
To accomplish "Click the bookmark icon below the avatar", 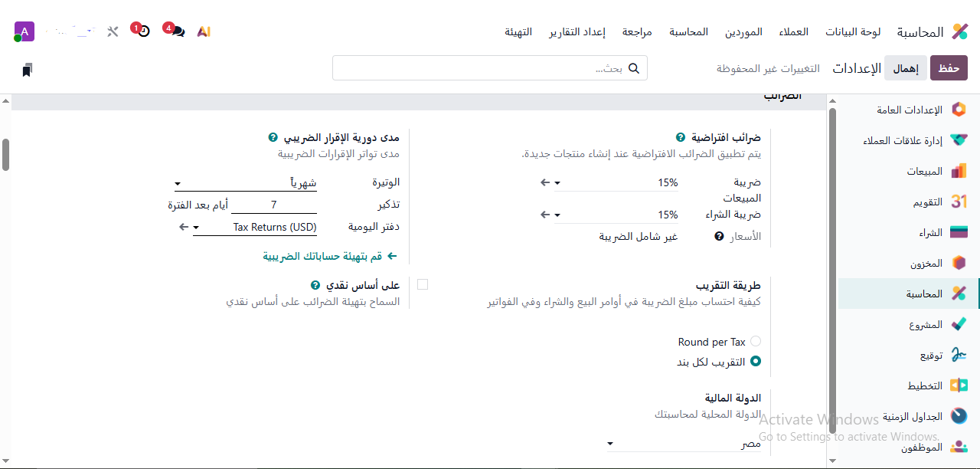I will 27,71.
